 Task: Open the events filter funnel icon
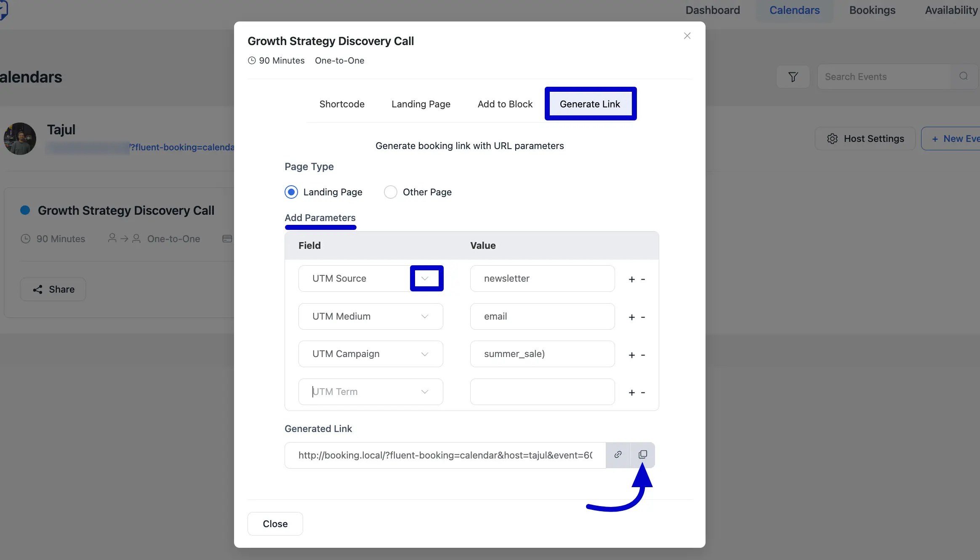pos(793,77)
